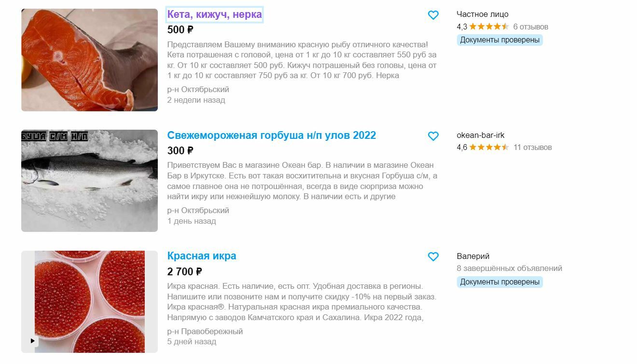Open Свежемороженая горбуша н/п улов 2022 listing

pos(271,135)
